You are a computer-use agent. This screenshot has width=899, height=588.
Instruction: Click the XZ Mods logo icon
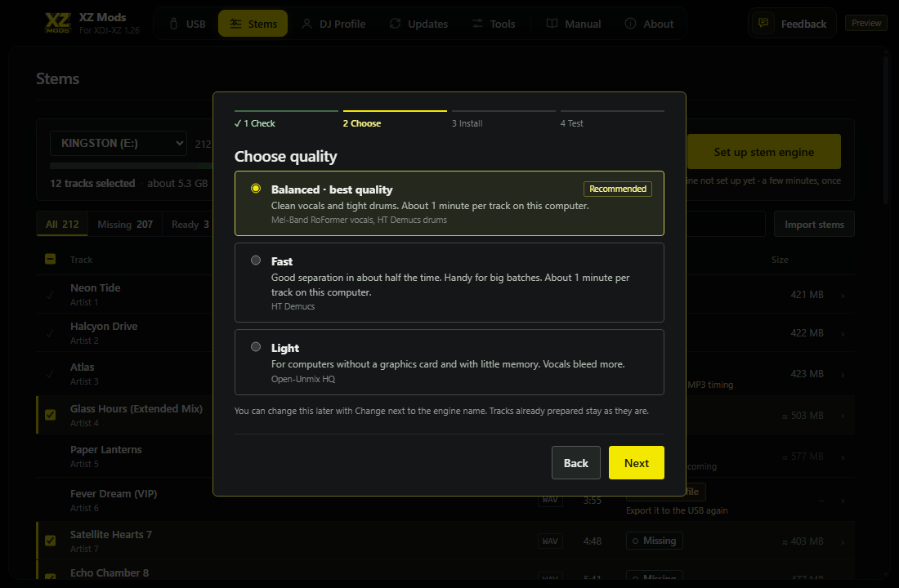tap(58, 23)
